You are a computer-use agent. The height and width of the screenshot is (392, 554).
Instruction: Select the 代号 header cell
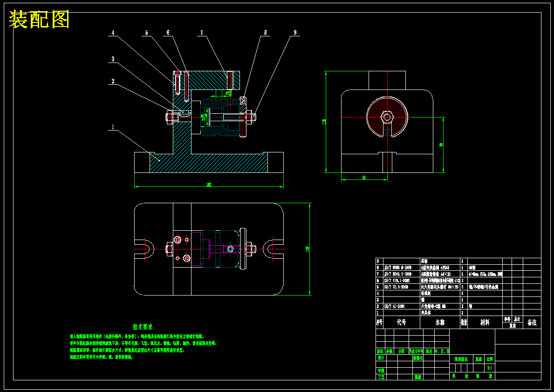(x=401, y=323)
